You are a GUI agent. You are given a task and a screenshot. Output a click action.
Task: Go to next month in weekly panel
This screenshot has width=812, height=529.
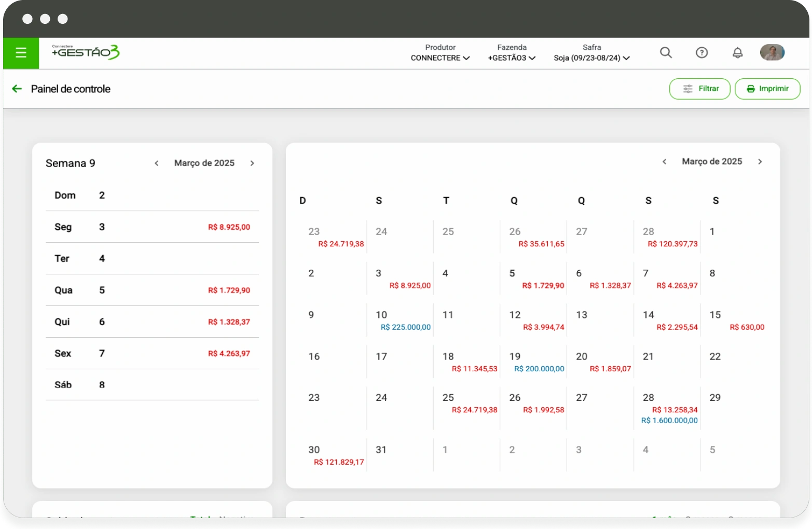(x=252, y=163)
